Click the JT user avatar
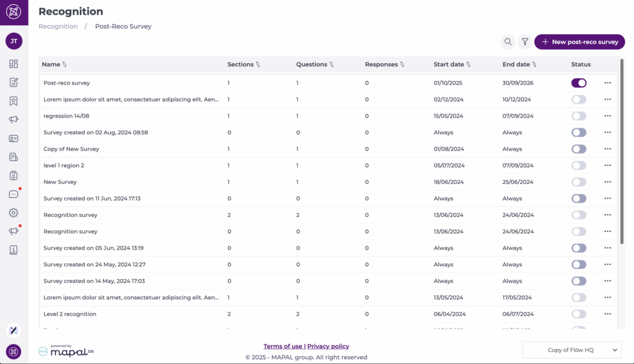Viewport: 634px width, 364px height. point(14,41)
